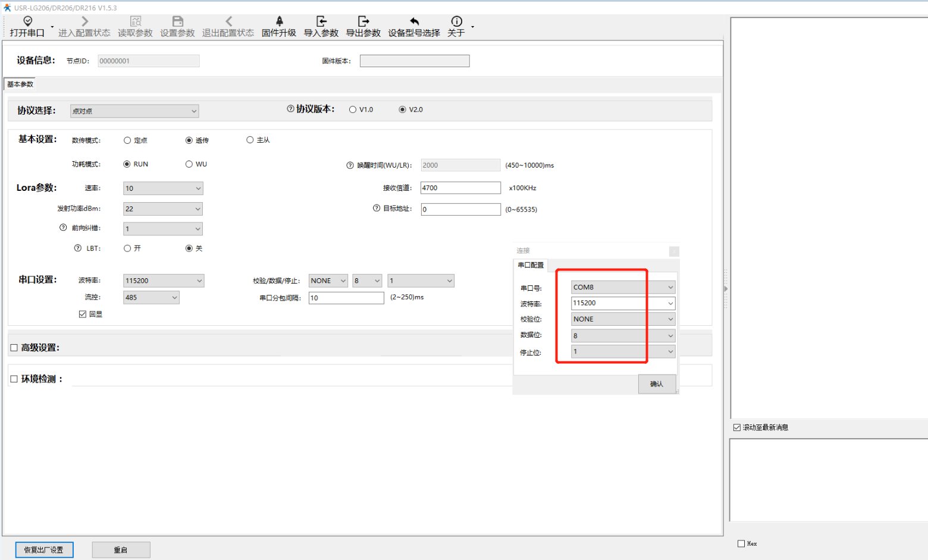Switch to the 基本参数 tab
Viewport: 928px width, 560px height.
tap(20, 84)
